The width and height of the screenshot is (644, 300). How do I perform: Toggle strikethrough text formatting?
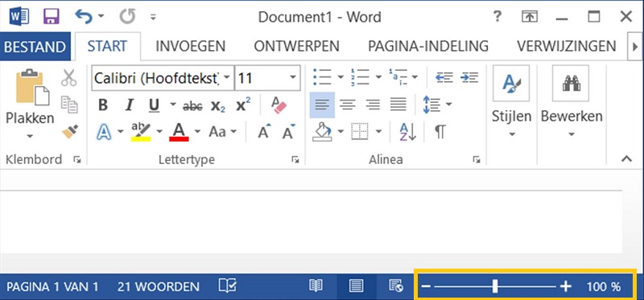(x=192, y=106)
